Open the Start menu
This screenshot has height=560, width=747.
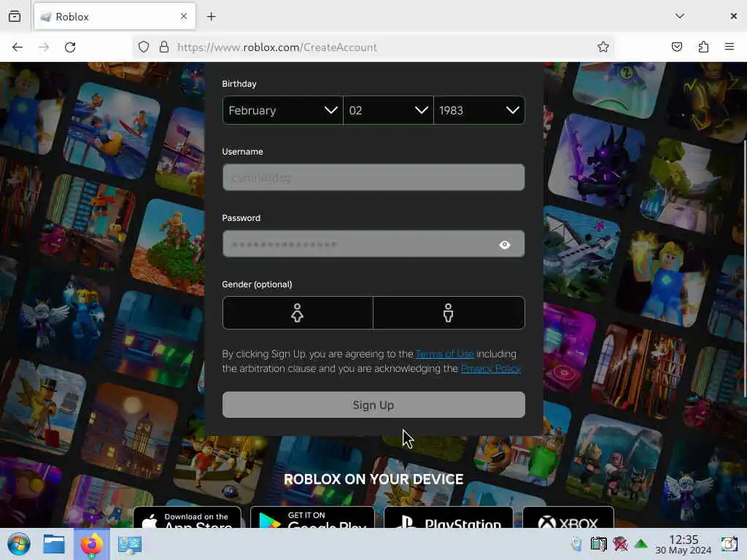click(18, 544)
